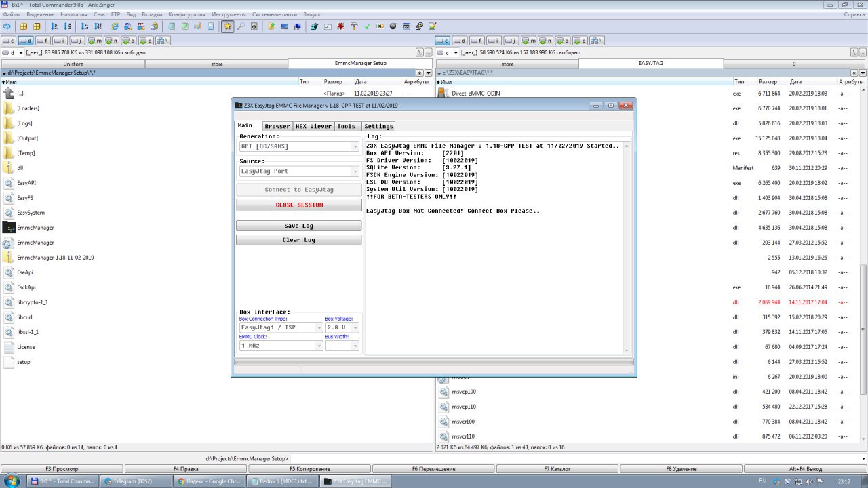Switch to the Browser tab in EasyJtag
Screen dimensions: 868x488
277,126
